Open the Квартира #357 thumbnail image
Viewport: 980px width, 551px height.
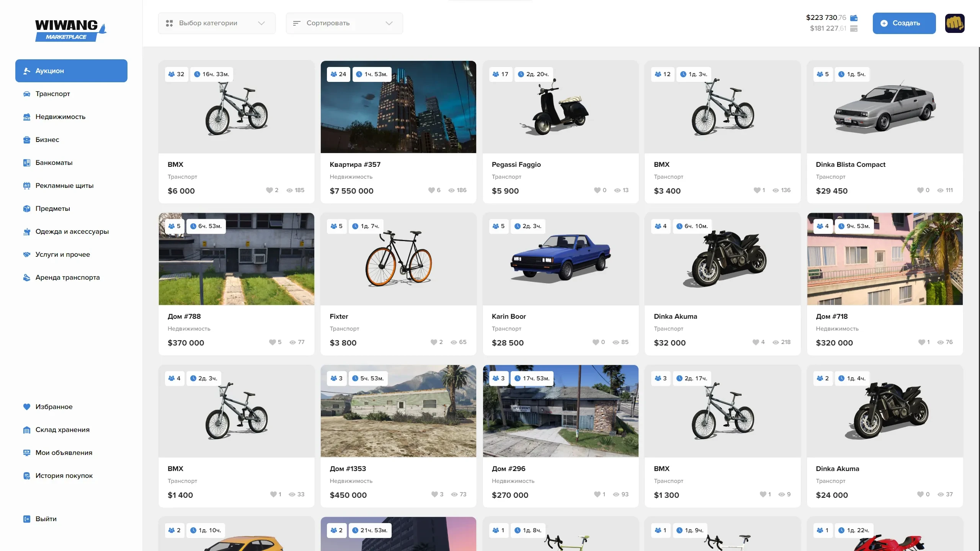pos(399,107)
